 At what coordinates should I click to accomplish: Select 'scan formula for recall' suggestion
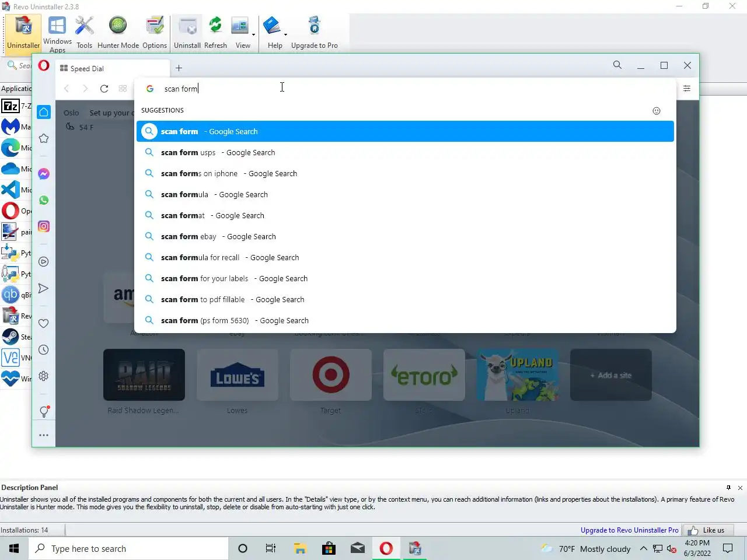point(405,257)
